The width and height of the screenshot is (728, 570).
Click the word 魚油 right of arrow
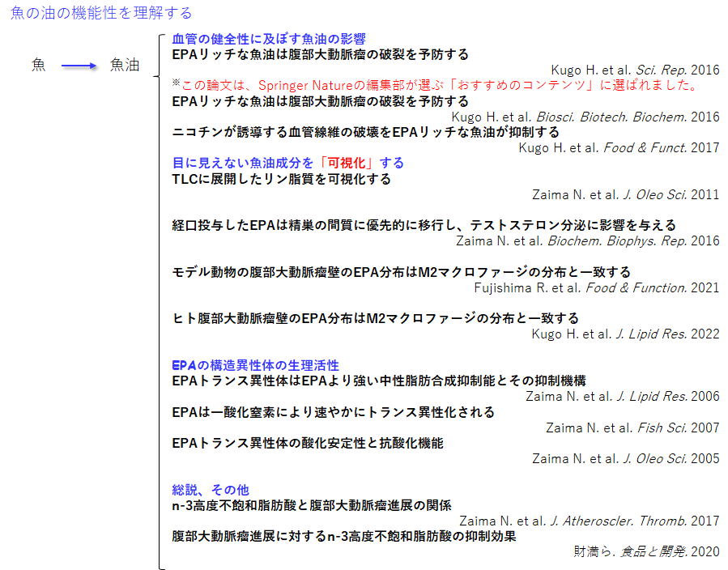pos(125,65)
